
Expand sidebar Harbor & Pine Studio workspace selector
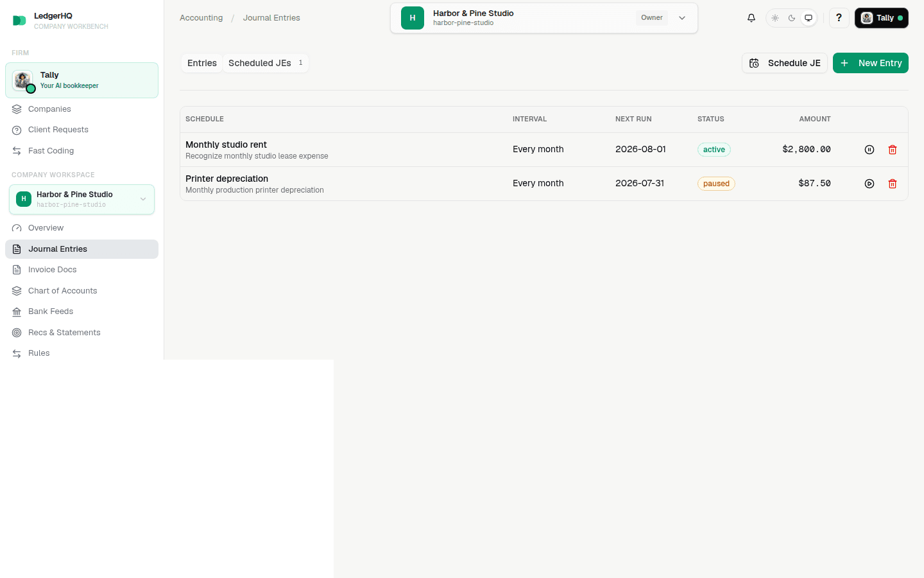tap(81, 199)
